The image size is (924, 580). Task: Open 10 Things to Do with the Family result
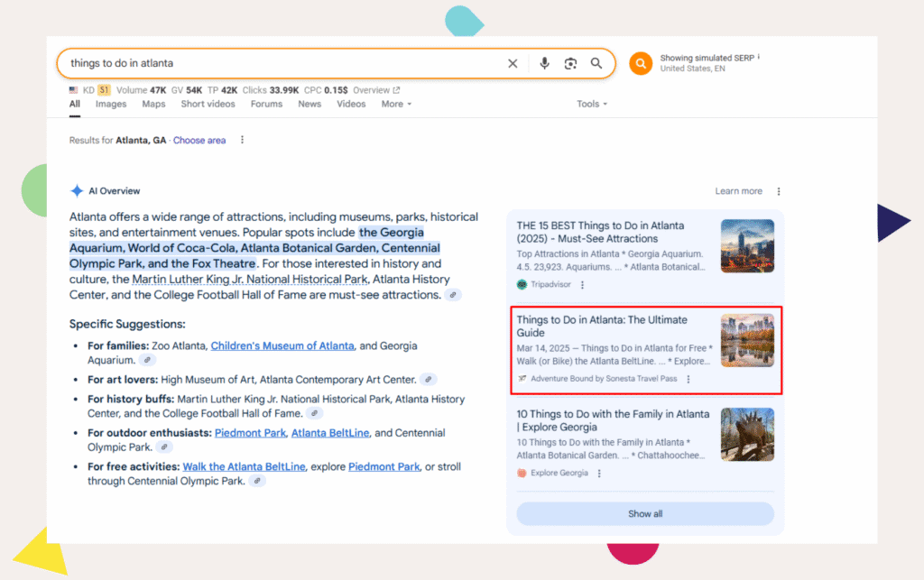pos(613,420)
